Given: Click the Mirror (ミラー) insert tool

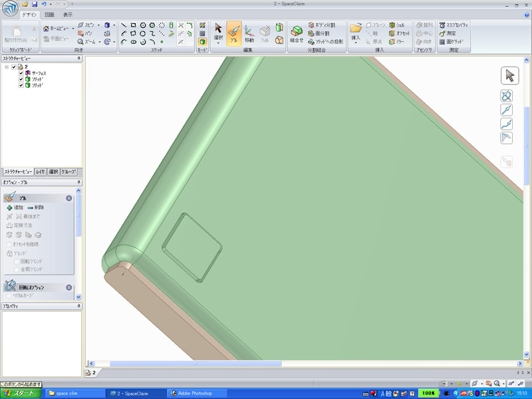Looking at the screenshot, I should (396, 41).
